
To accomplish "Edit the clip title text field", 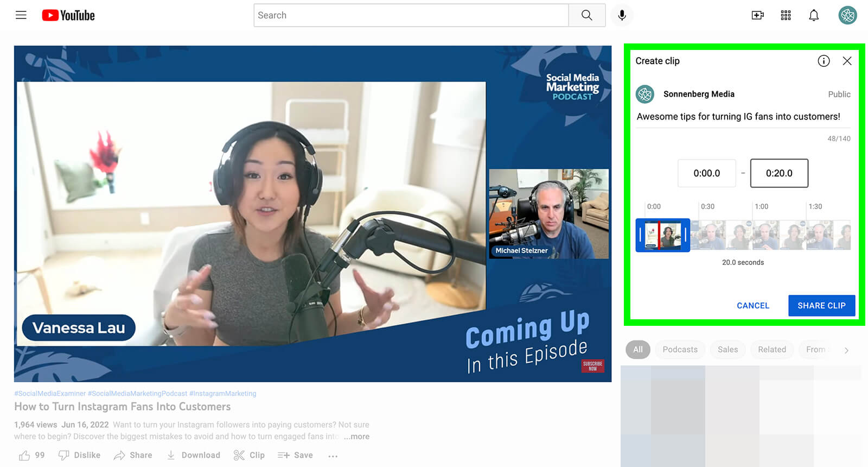I will 743,117.
